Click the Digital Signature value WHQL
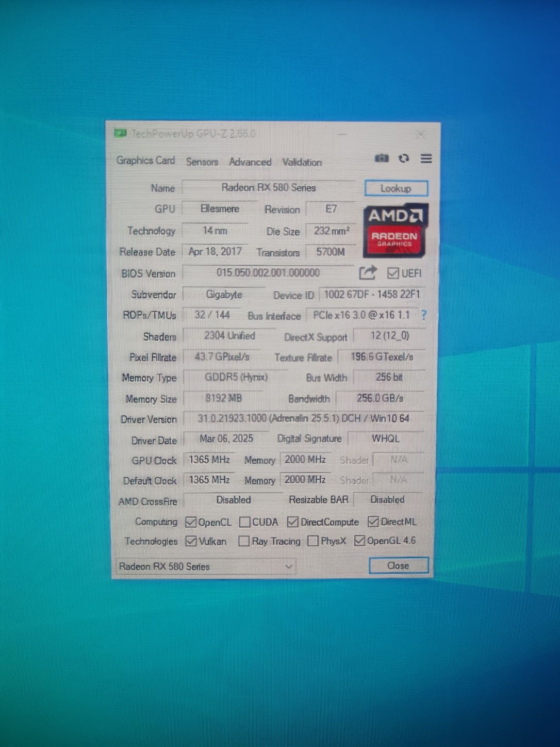The width and height of the screenshot is (560, 747). [x=386, y=439]
